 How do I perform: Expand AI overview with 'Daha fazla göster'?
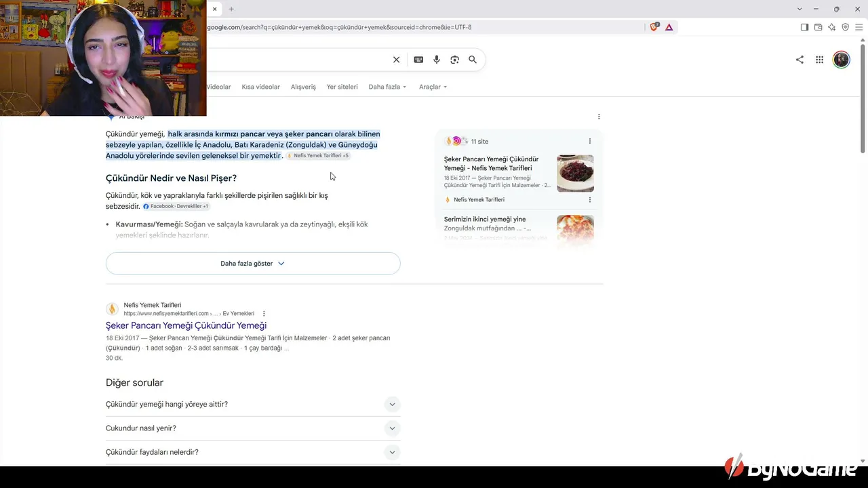coord(253,264)
